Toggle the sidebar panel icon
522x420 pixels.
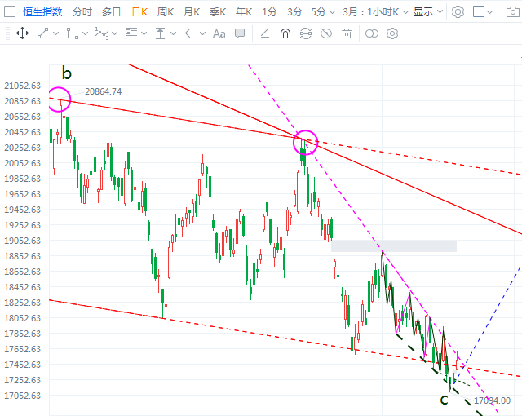[10, 11]
